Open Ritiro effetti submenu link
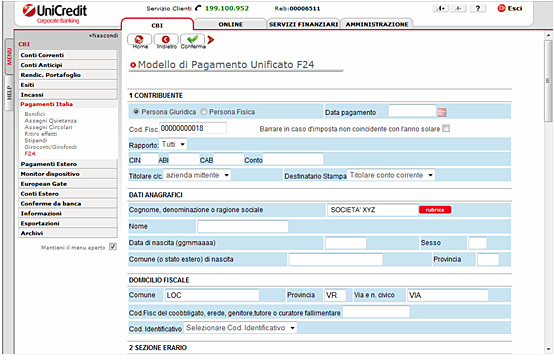Screen dimensions: 554x360 click(x=41, y=134)
